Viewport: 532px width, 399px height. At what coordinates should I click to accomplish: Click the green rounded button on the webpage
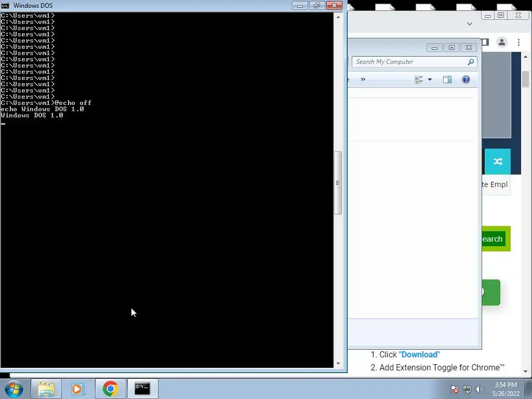click(x=491, y=292)
